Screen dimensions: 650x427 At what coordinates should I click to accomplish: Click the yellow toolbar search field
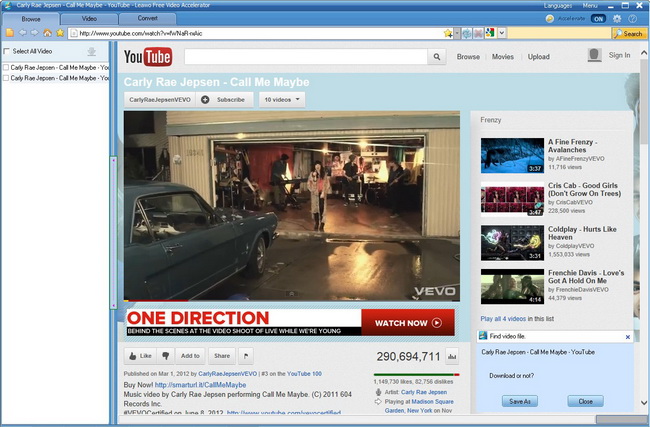coord(559,33)
